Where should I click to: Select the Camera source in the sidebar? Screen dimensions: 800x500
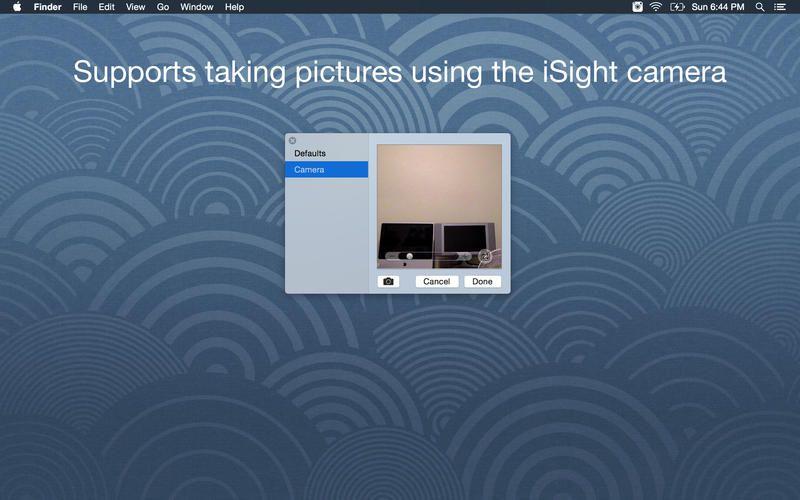pos(327,169)
